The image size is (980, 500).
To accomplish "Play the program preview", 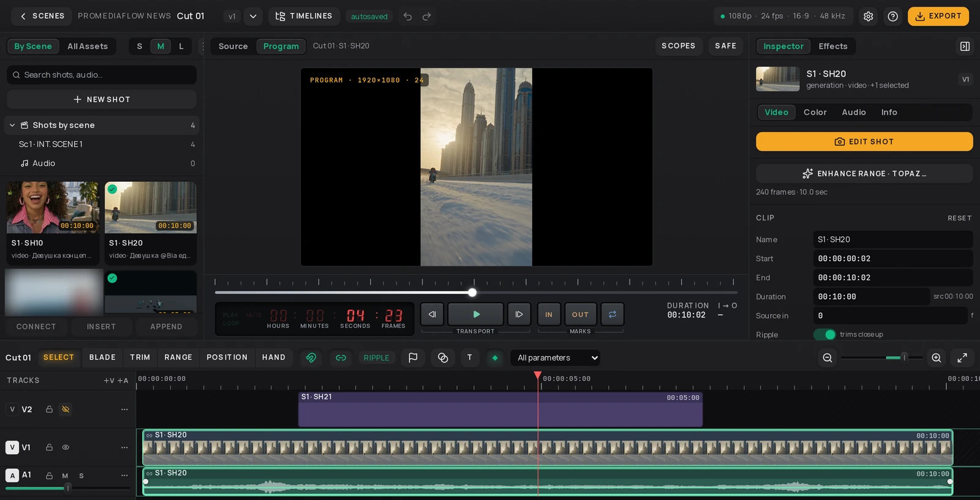I will click(x=476, y=315).
